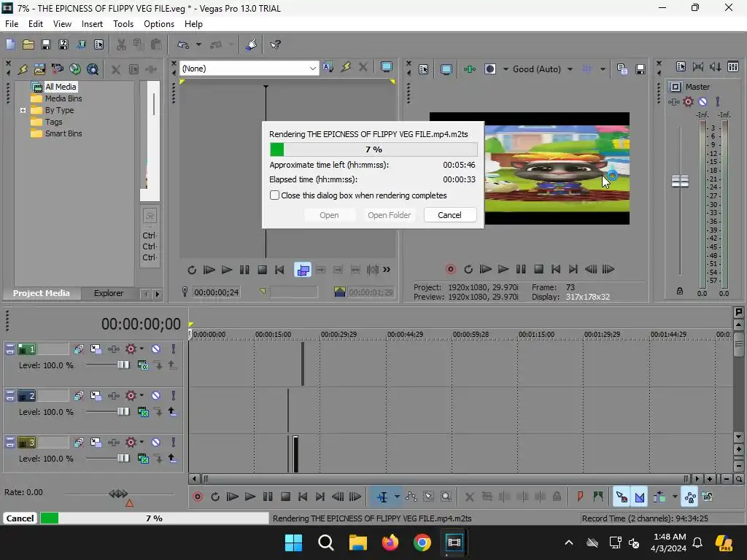
Task: Mute track 1 with the circle-slash icon
Action: 156,349
